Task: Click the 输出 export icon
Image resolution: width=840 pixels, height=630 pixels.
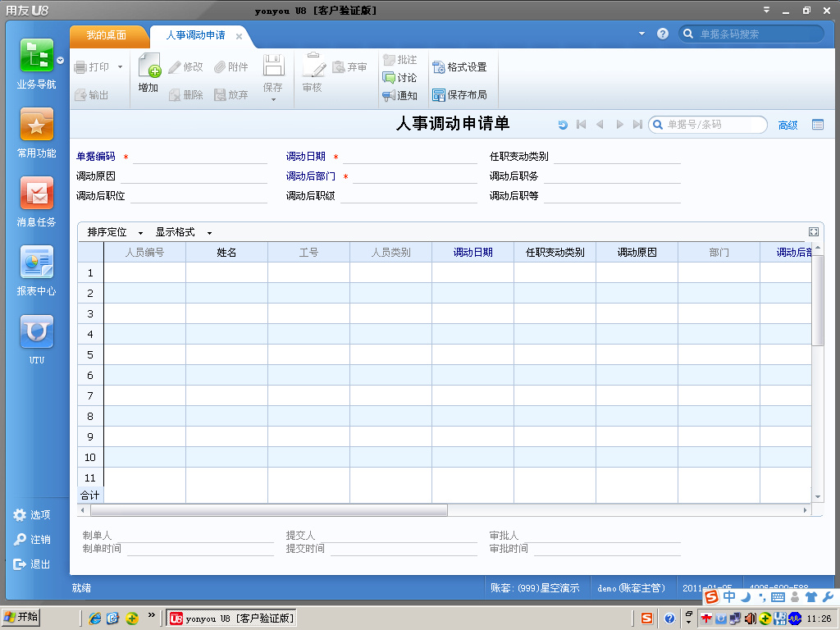Action: tap(80, 95)
